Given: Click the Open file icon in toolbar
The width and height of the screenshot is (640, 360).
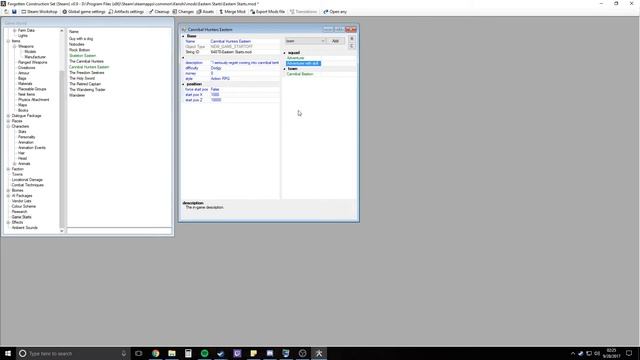Looking at the screenshot, I should [x=6, y=12].
